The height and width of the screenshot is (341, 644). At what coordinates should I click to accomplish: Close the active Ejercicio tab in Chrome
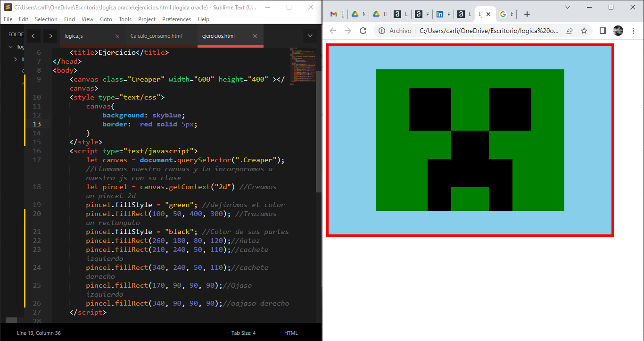[x=488, y=14]
